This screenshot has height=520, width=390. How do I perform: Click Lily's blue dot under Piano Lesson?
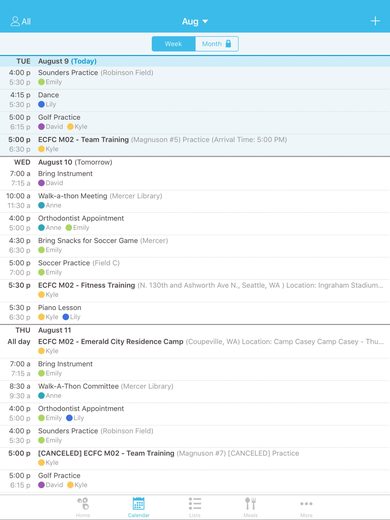tap(66, 317)
